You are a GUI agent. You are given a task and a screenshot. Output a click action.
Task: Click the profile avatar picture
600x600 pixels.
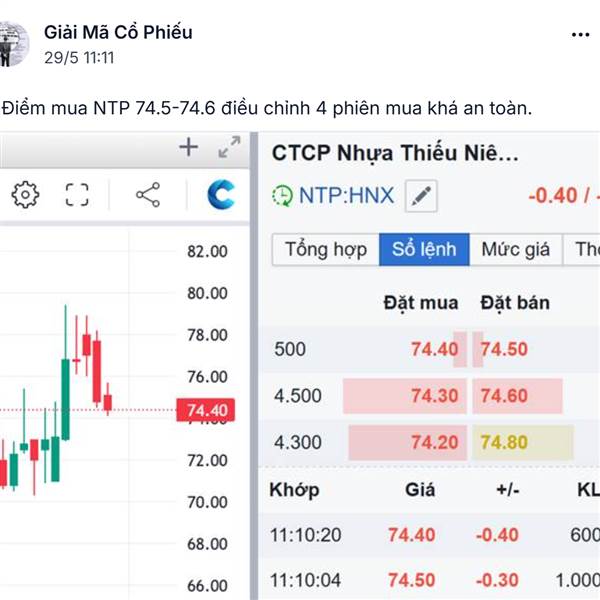(12, 44)
